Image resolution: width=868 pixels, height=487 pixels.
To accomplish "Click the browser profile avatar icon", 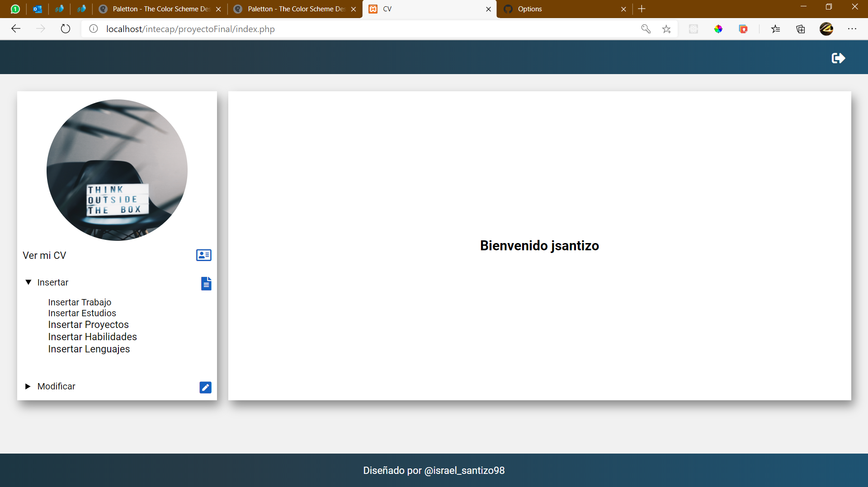I will coord(827,29).
